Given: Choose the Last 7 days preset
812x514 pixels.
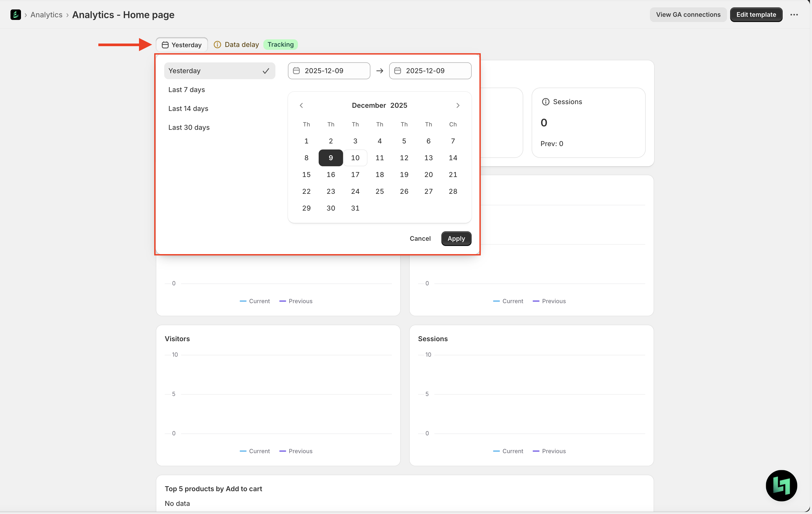Looking at the screenshot, I should [186, 90].
